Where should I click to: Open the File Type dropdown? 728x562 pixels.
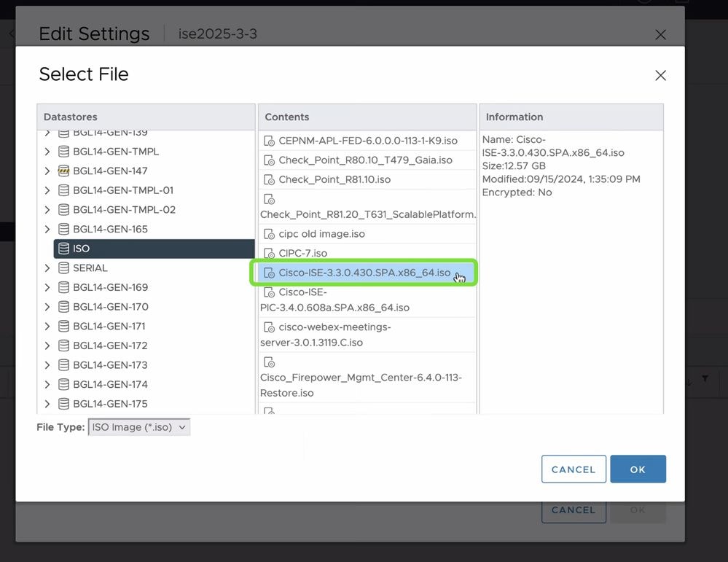(138, 427)
